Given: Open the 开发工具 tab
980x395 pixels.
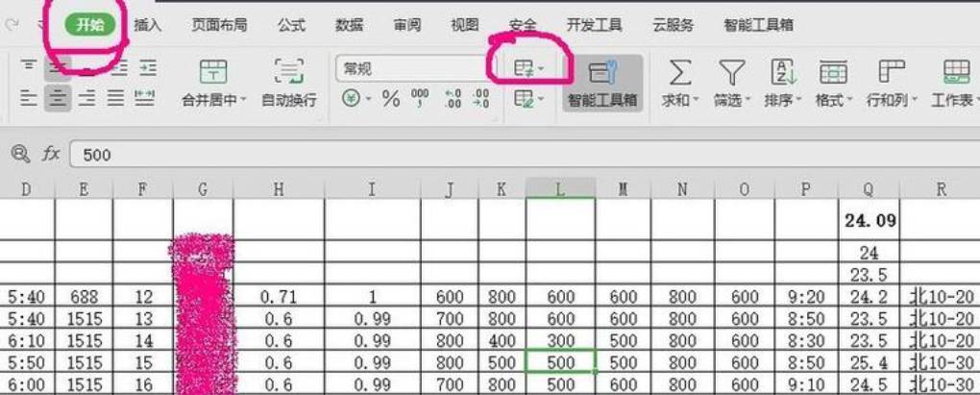Looking at the screenshot, I should click(x=595, y=25).
